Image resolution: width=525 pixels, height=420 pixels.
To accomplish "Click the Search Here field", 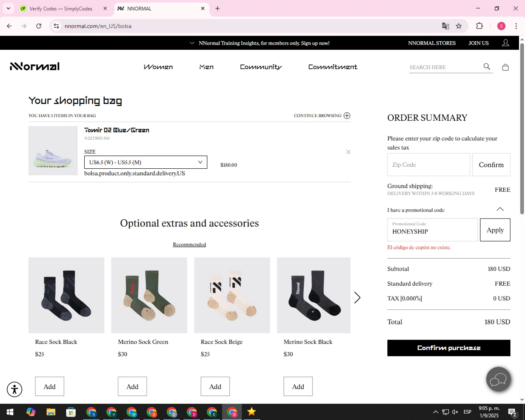I will click(x=444, y=67).
